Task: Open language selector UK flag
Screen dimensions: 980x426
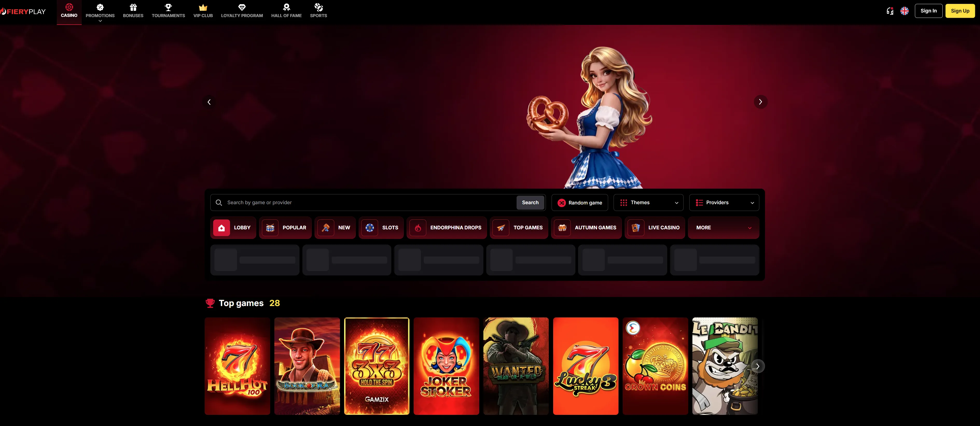Action: 905,11
